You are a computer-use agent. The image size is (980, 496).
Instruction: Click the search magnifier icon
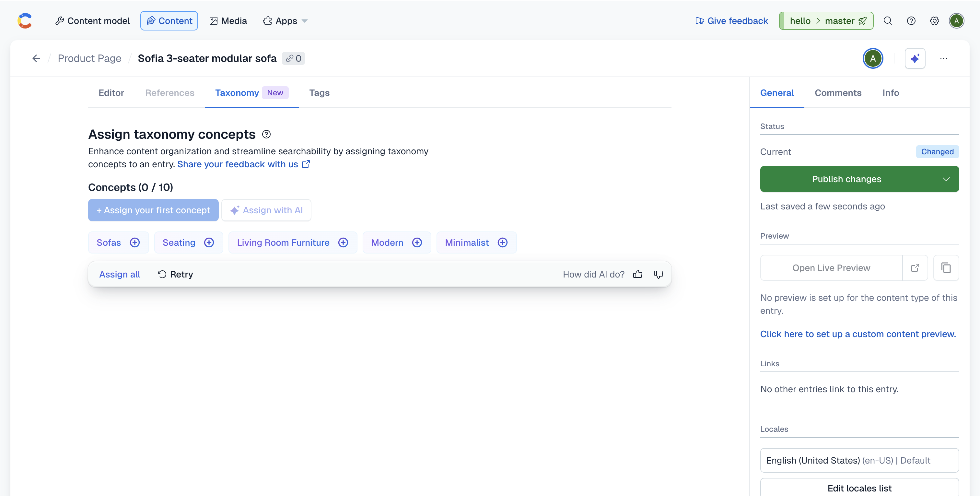coord(888,21)
